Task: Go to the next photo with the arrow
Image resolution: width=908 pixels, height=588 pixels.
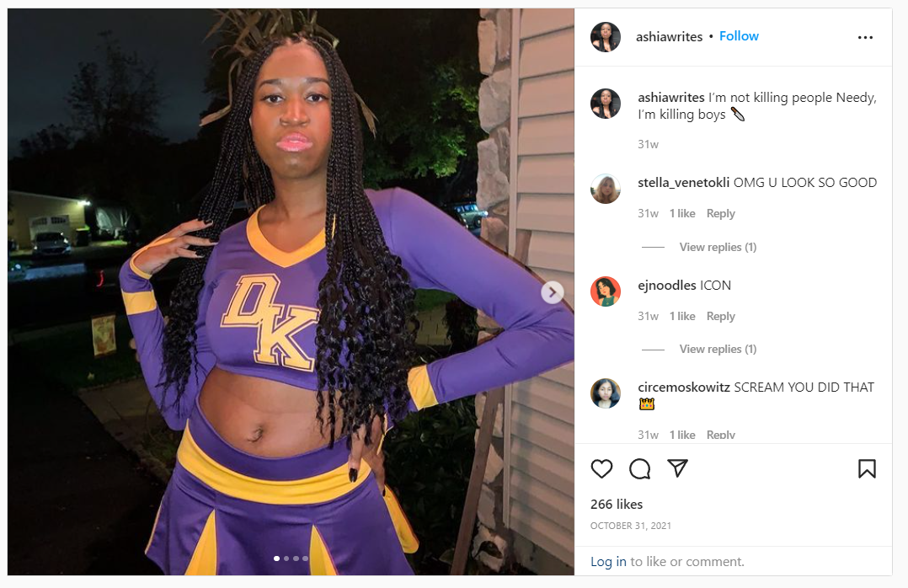Action: [x=553, y=292]
